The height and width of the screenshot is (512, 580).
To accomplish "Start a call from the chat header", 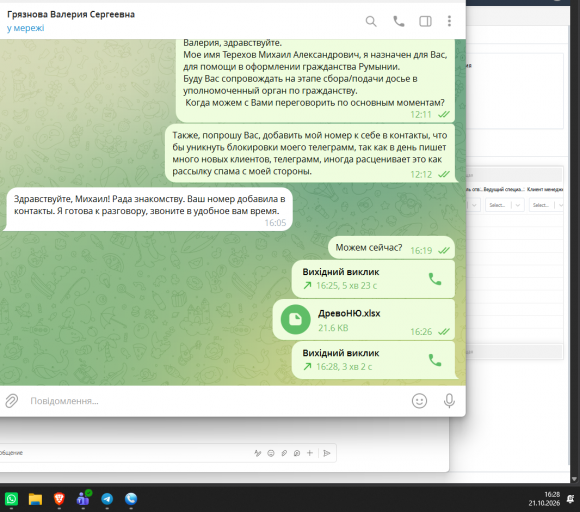I will pos(398,21).
